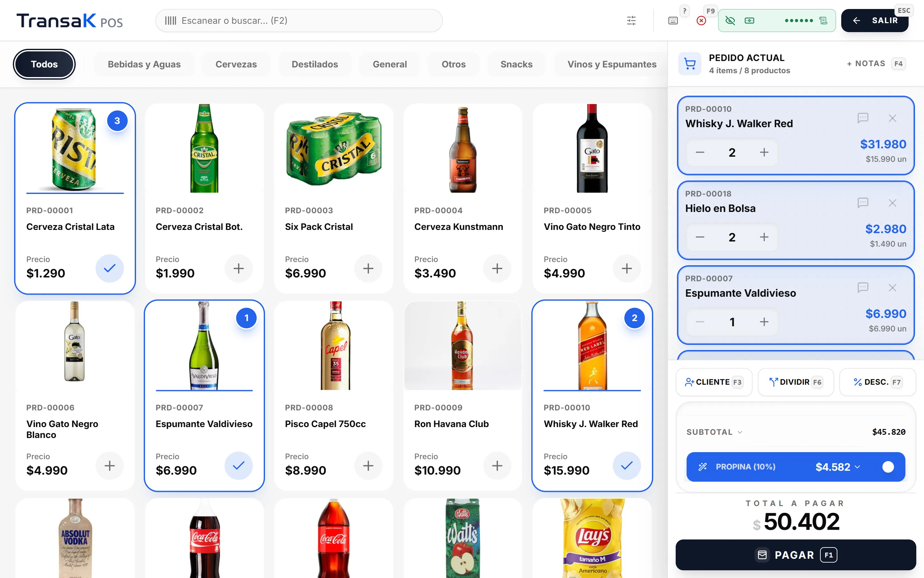Screen dimensions: 924x578
Task: Open the receipt scroll icon
Action: [x=823, y=21]
